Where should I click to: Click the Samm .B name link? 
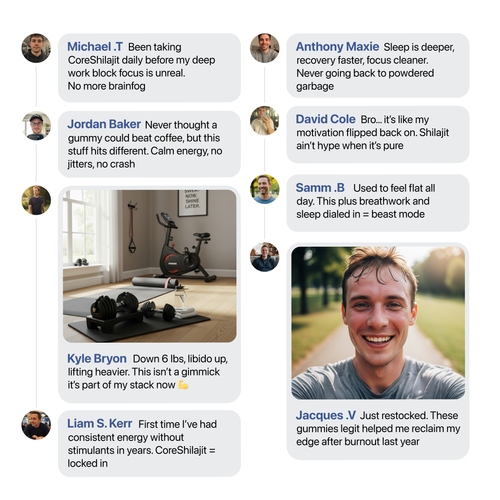[x=320, y=188]
